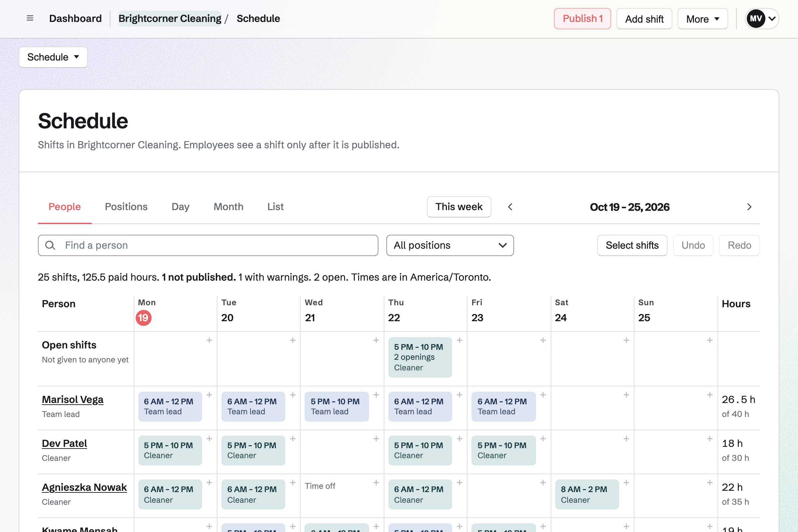Screen dimensions: 798x532
Task: Open Agnieszka Nowak's profile link
Action: point(84,487)
